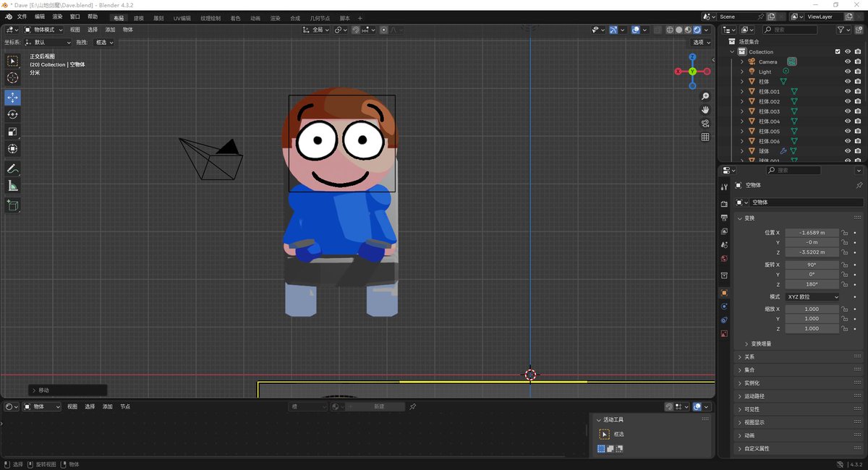The height and width of the screenshot is (470, 868).
Task: Click the outliner search field
Action: (791, 30)
